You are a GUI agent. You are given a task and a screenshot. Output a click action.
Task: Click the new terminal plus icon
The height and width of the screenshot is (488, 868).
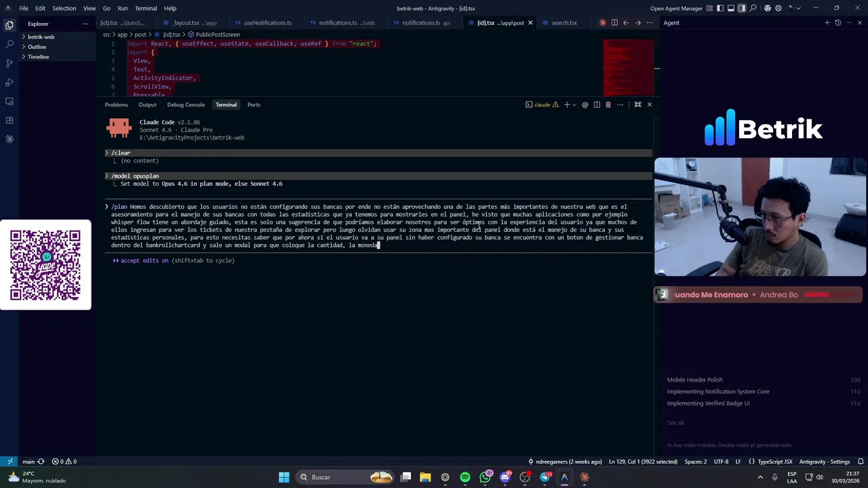click(x=567, y=104)
